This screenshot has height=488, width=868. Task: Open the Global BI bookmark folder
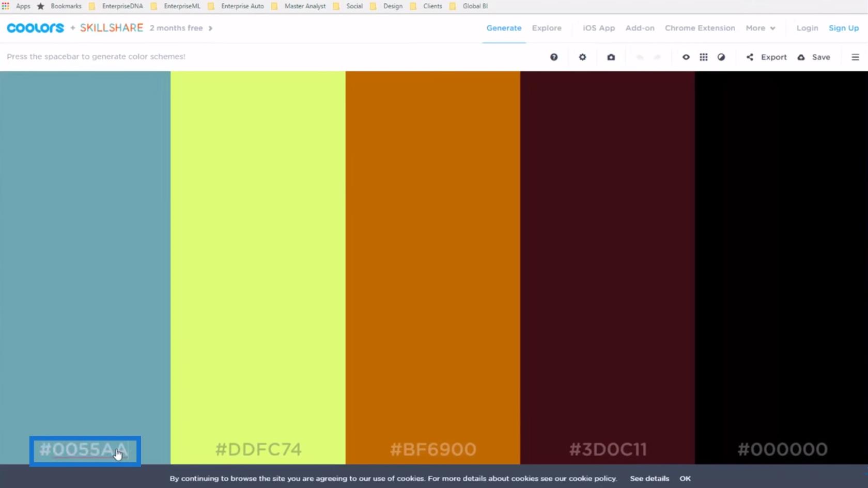[469, 6]
